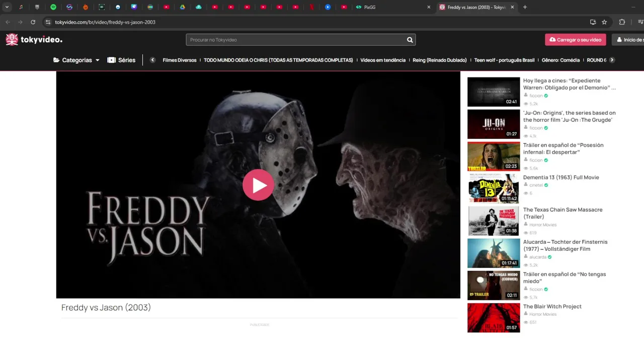Open The Blair Witch Project title link
This screenshot has width=644, height=362.
(x=552, y=306)
